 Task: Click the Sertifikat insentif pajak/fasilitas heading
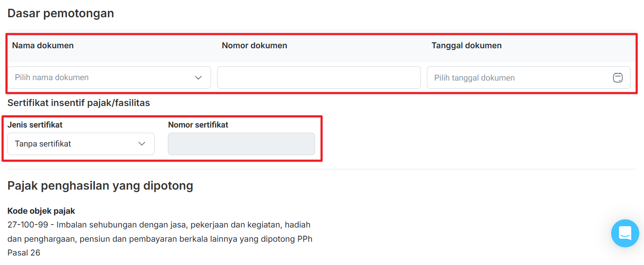(79, 103)
